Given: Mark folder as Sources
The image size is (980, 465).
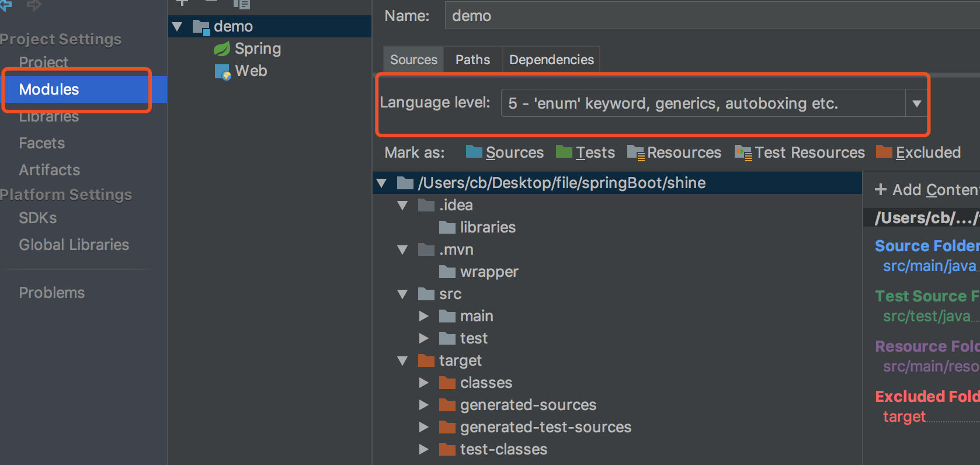Looking at the screenshot, I should [x=505, y=152].
